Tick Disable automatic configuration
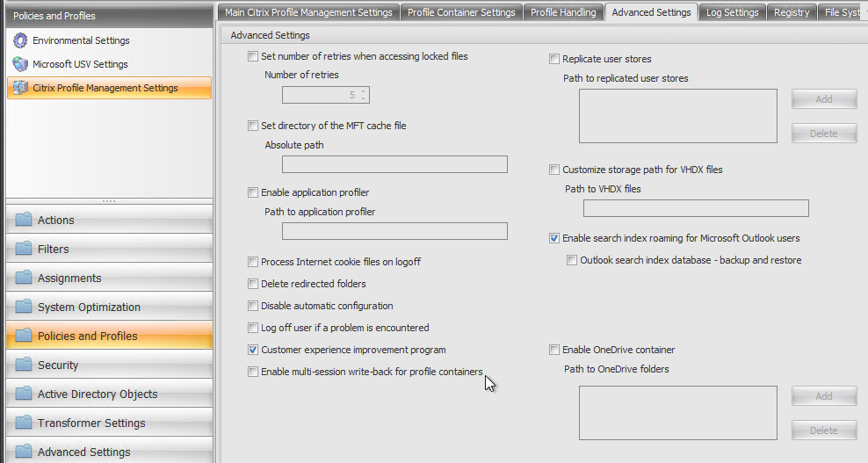868x463 pixels. [x=253, y=306]
